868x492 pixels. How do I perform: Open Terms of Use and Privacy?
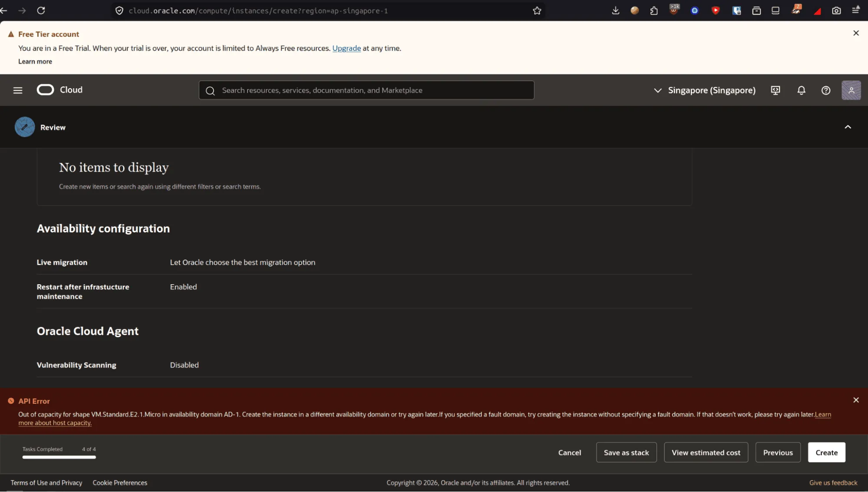(46, 483)
